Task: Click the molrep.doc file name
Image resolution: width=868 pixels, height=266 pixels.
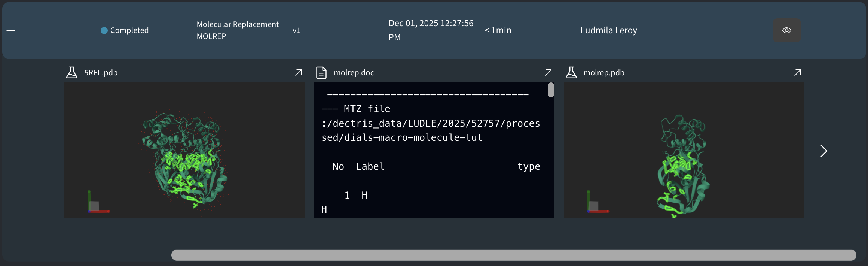Action: click(354, 73)
